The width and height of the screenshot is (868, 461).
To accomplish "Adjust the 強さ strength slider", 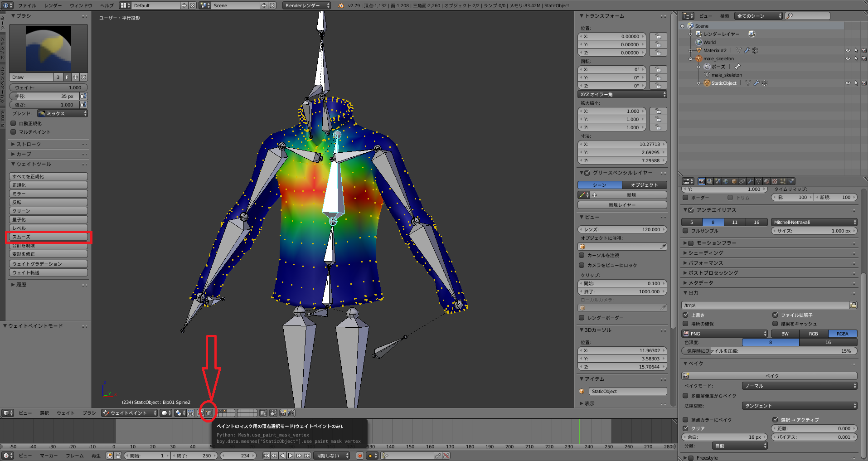I will 44,105.
